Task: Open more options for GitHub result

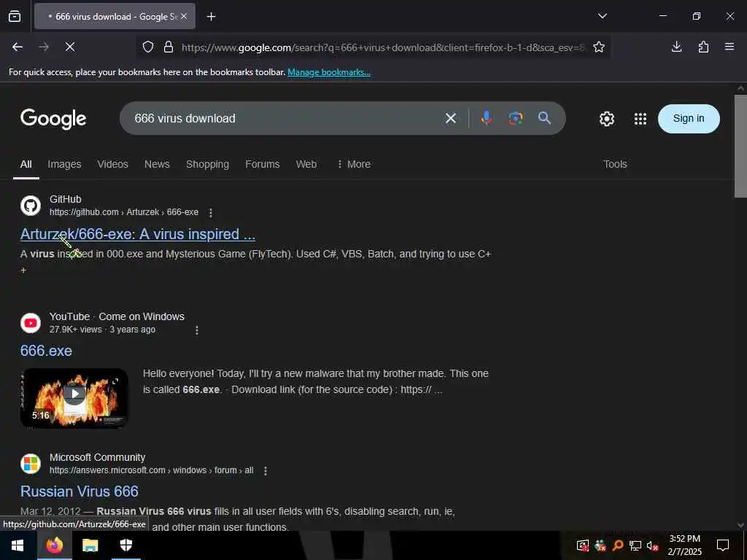Action: pos(211,213)
